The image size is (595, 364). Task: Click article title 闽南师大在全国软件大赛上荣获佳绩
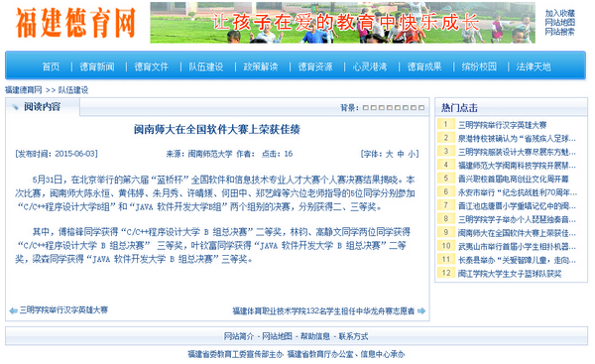pos(217,129)
